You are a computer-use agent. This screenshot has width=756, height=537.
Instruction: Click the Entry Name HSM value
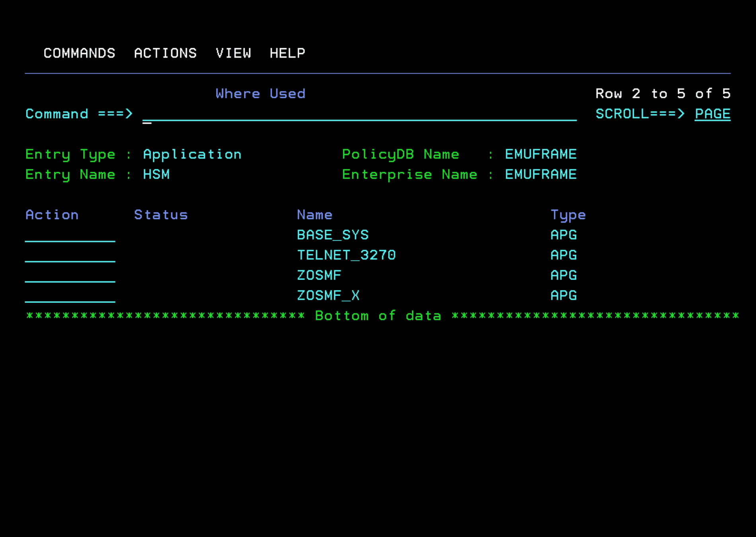[156, 174]
